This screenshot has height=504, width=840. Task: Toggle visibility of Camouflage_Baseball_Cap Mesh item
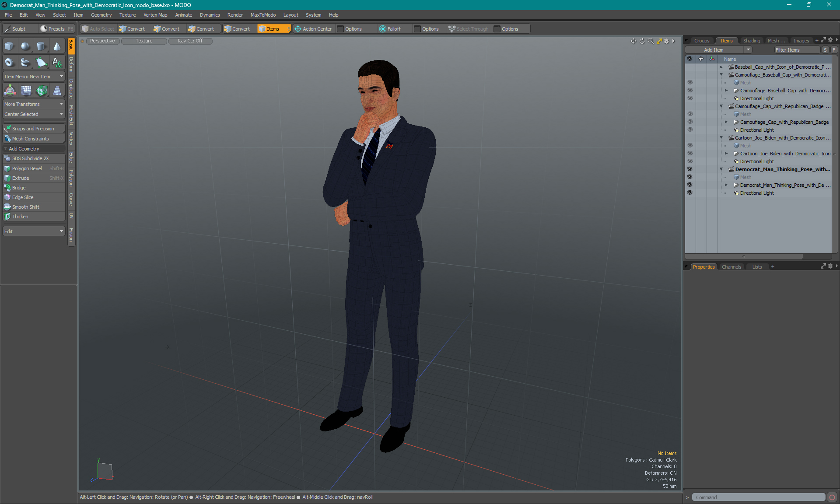pyautogui.click(x=690, y=82)
